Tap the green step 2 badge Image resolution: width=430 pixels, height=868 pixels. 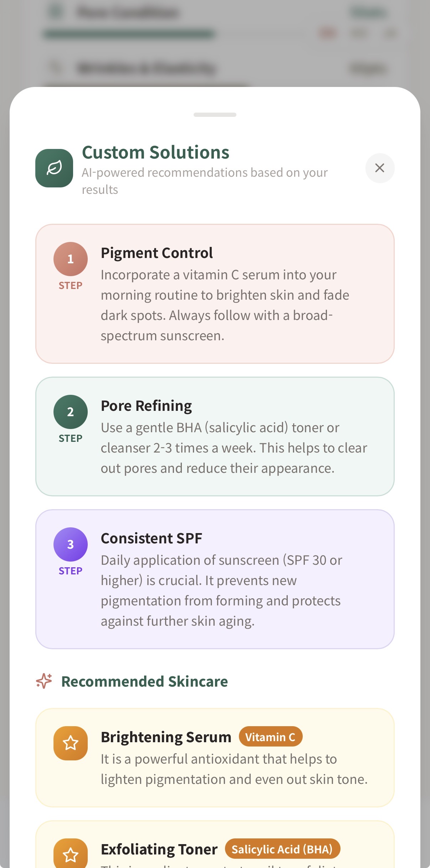pos(71,412)
